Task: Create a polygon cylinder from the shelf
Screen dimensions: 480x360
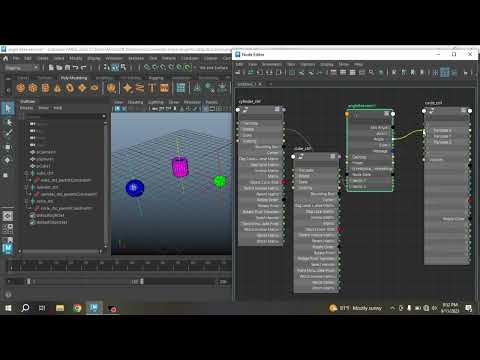Action: (45, 88)
